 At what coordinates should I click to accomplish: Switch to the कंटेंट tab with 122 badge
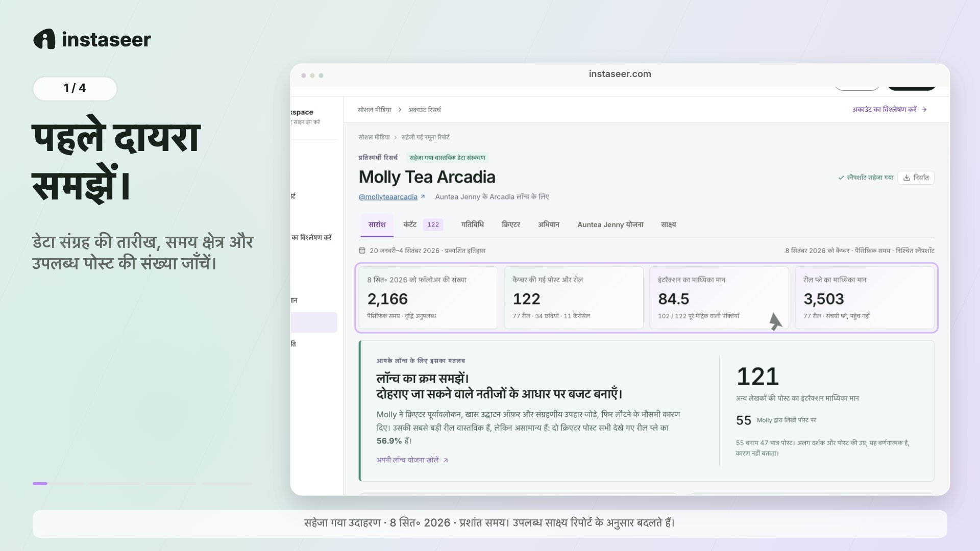(423, 224)
